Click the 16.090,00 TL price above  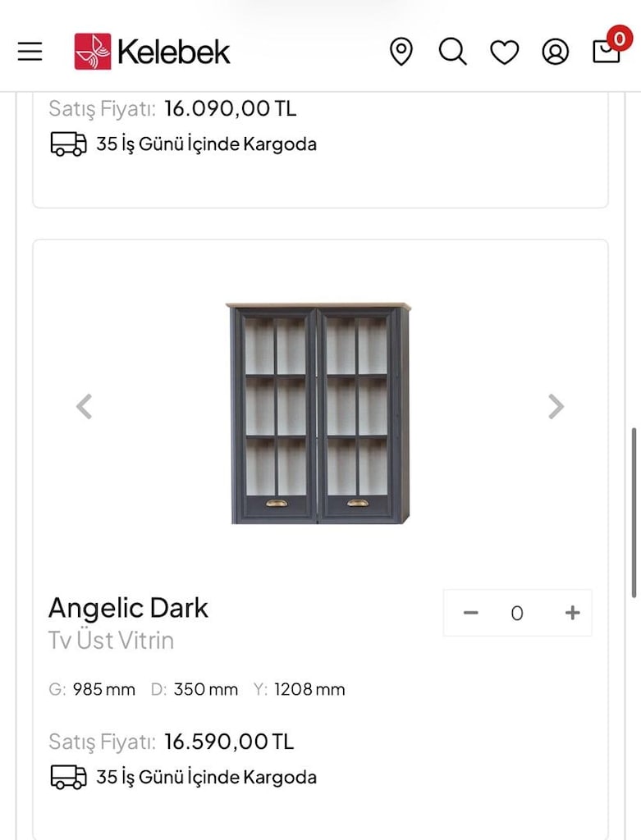pos(231,109)
